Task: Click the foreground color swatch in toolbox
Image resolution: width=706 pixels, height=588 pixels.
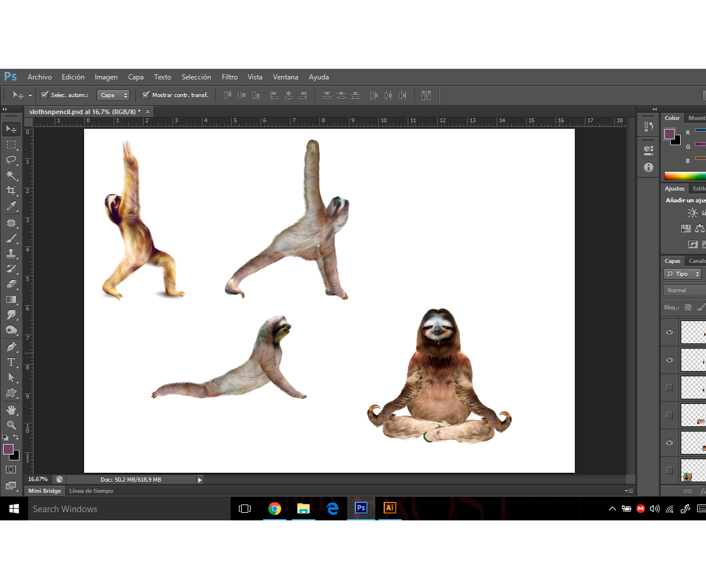Action: (8, 449)
